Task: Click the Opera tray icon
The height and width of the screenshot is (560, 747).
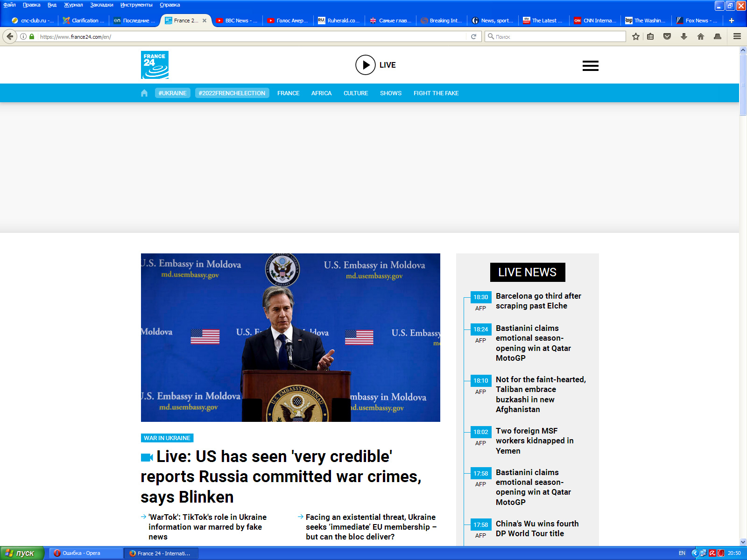Action: pos(721,553)
